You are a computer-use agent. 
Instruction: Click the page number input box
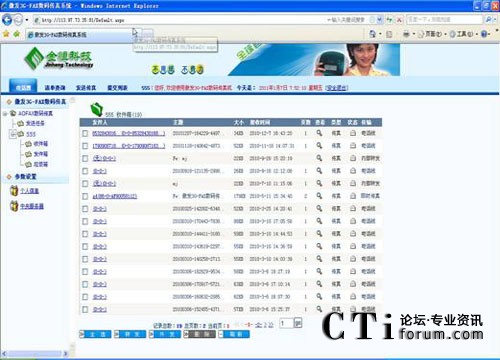pos(286,323)
